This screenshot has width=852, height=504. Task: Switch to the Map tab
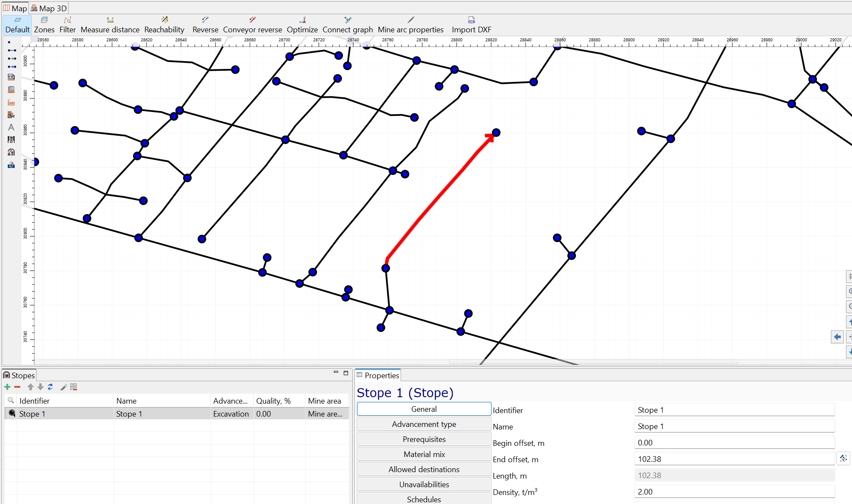(15, 8)
